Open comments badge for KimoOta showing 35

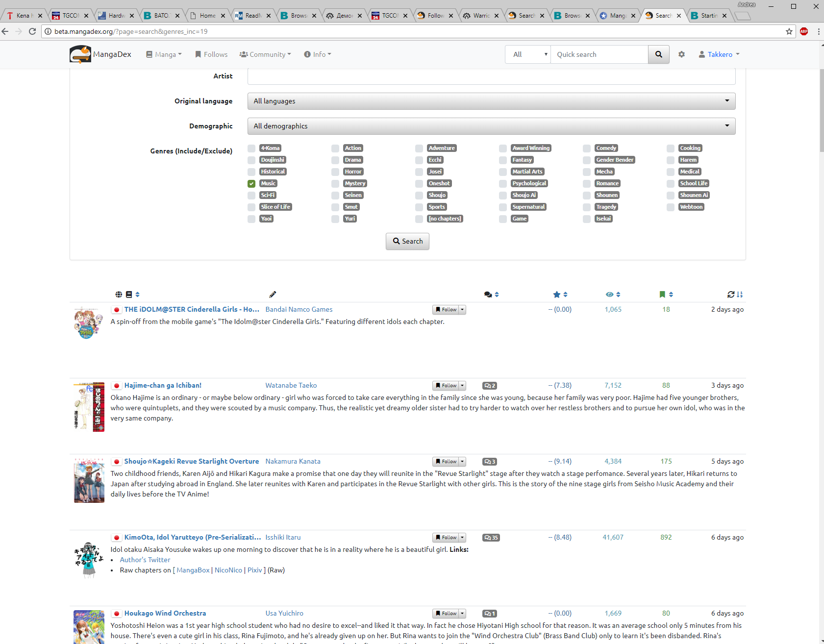(x=491, y=538)
